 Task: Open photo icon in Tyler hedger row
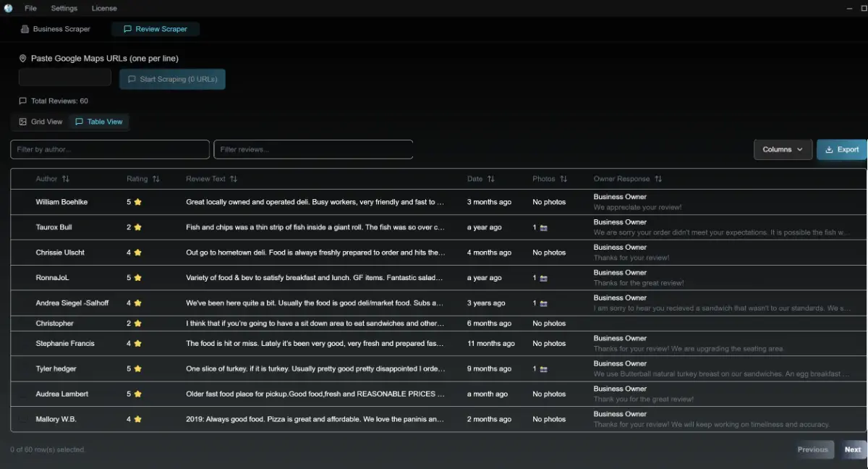543,369
